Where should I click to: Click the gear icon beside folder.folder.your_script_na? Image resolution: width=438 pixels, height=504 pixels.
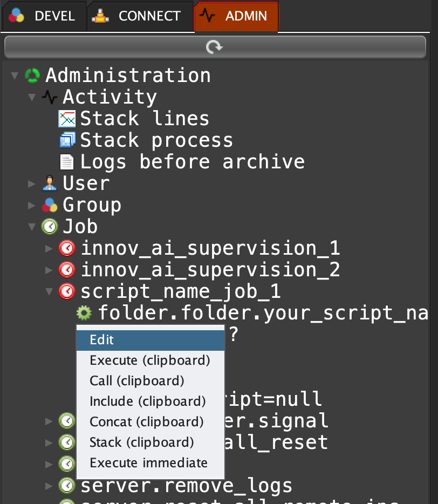point(84,313)
